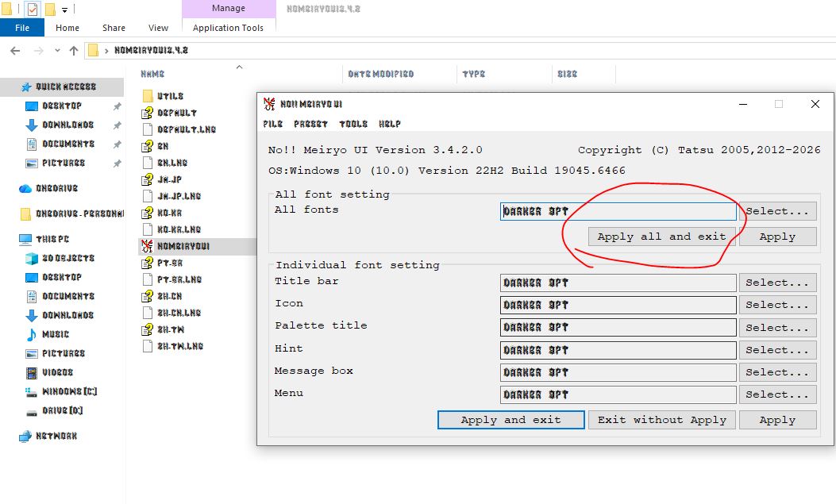This screenshot has width=836, height=504.
Task: Select the ja-JP help file
Action: click(x=161, y=179)
